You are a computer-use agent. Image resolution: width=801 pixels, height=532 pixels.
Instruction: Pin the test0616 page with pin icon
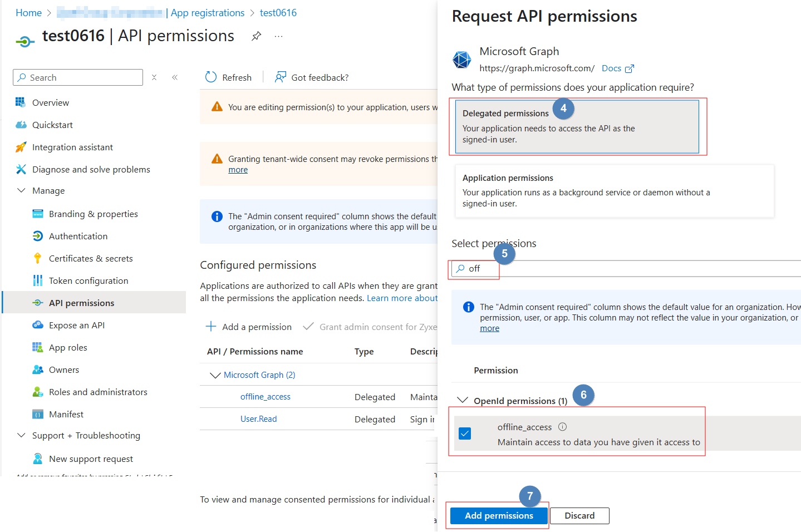click(x=256, y=36)
